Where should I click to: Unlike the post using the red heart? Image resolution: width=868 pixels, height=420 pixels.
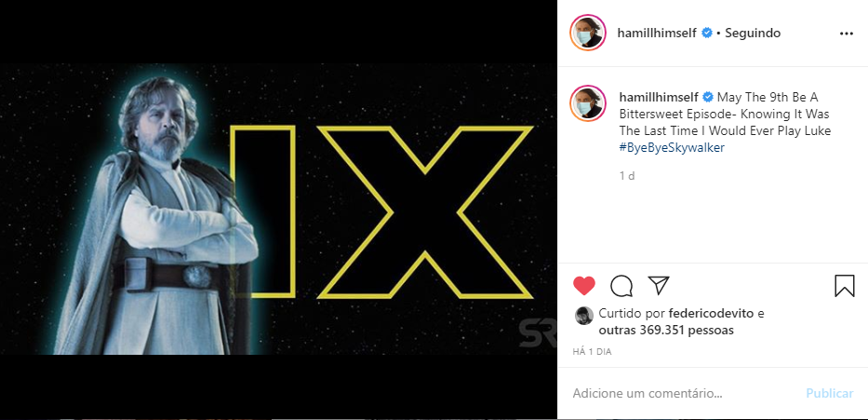[584, 286]
